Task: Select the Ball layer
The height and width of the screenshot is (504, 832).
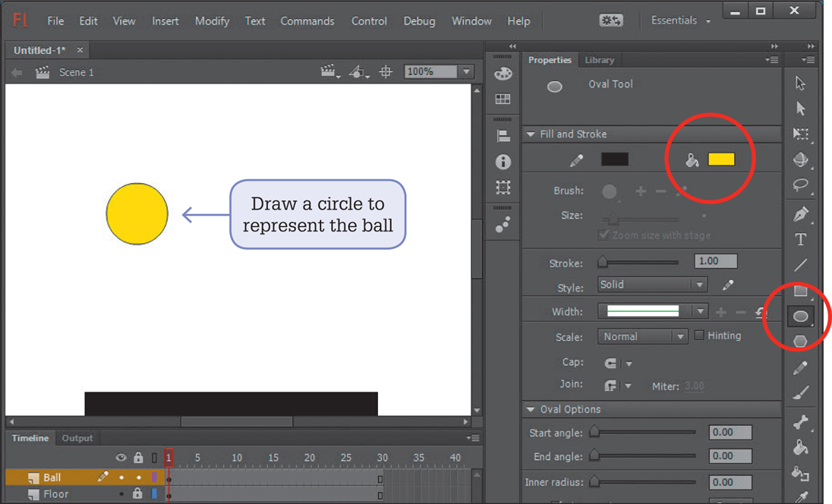Action: tap(52, 477)
